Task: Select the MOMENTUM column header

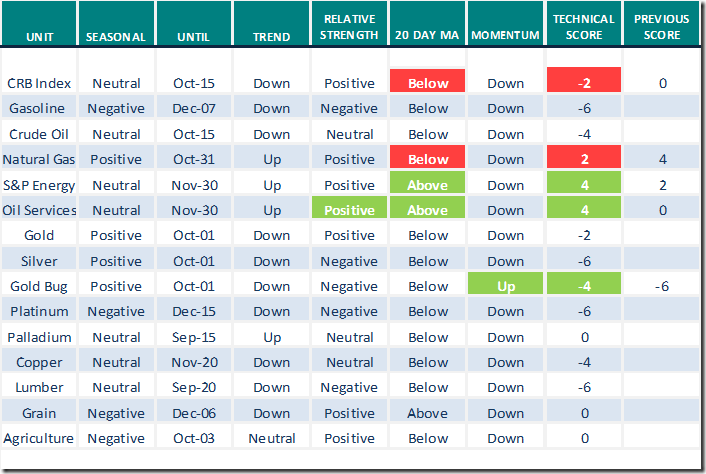Action: [505, 37]
